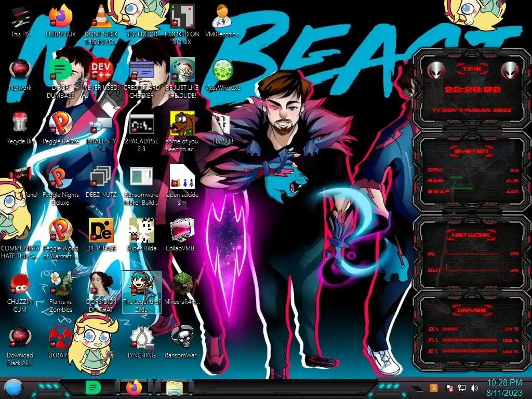Open the OOPS DID I DO THAT portrait icon

click(x=101, y=292)
